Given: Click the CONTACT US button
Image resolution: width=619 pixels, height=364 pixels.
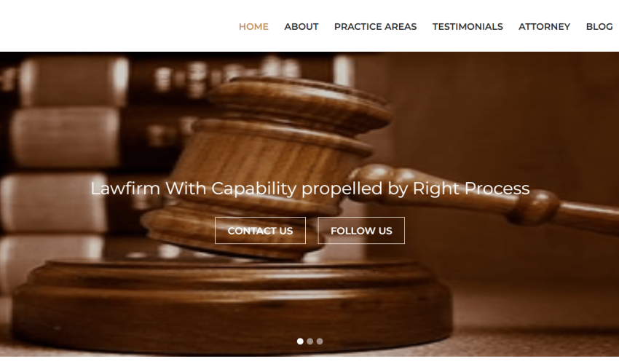Looking at the screenshot, I should click(x=260, y=231).
